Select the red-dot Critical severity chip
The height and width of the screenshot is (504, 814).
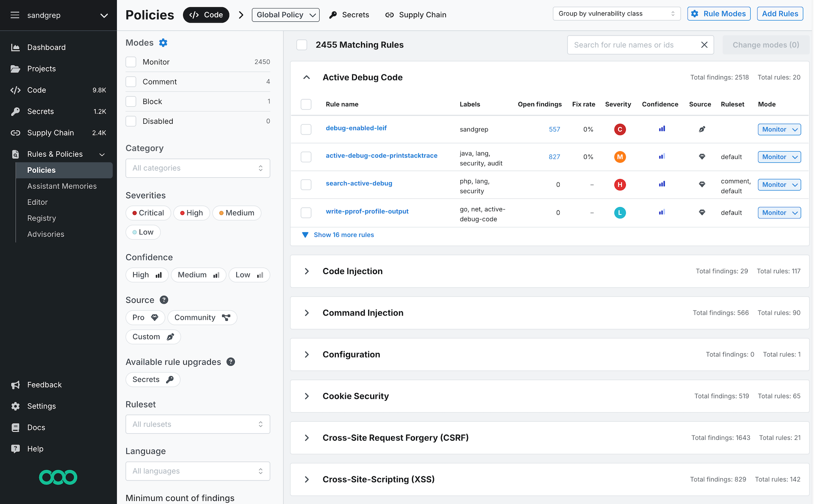[148, 213]
